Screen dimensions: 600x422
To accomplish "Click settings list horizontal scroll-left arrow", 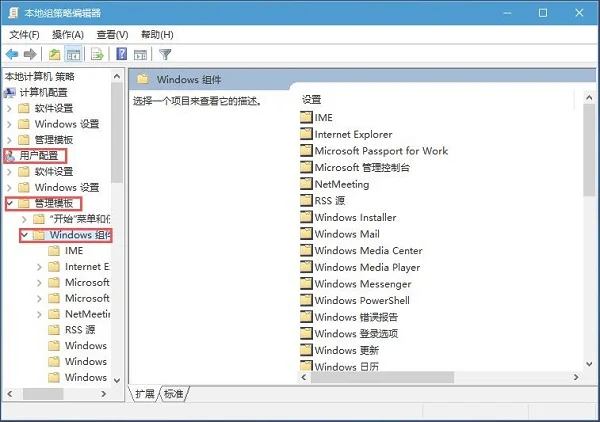I will point(304,377).
